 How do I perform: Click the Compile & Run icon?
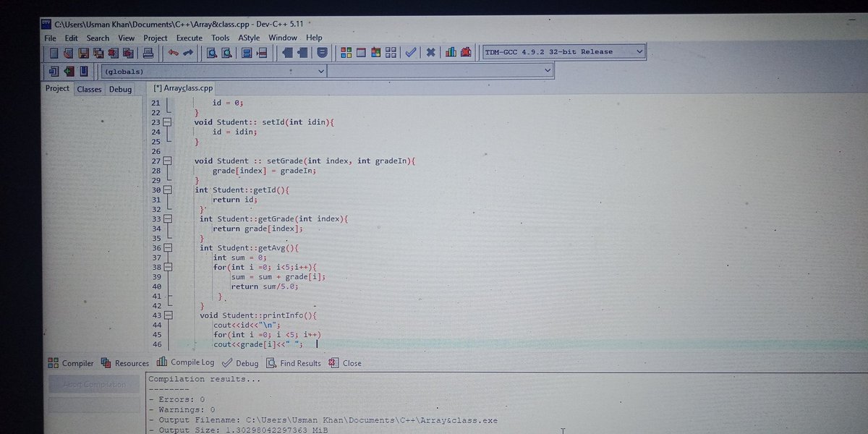point(376,52)
